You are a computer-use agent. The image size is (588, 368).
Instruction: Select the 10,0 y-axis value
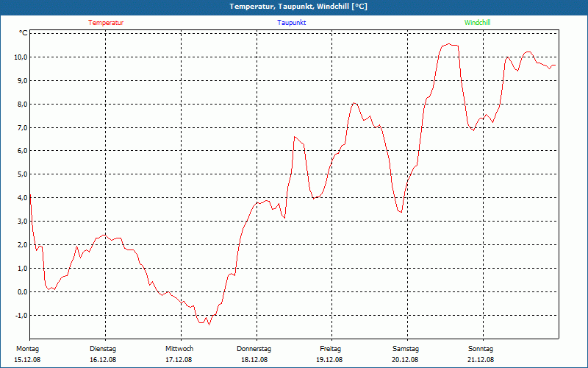coord(21,57)
